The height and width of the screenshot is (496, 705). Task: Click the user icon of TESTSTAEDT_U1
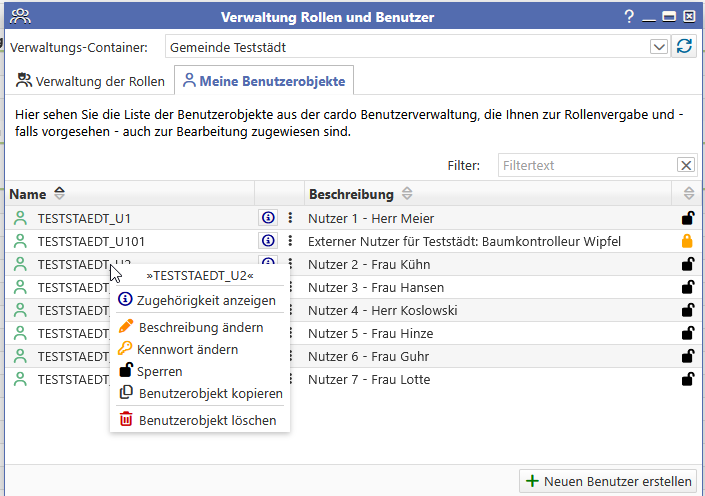(20, 218)
